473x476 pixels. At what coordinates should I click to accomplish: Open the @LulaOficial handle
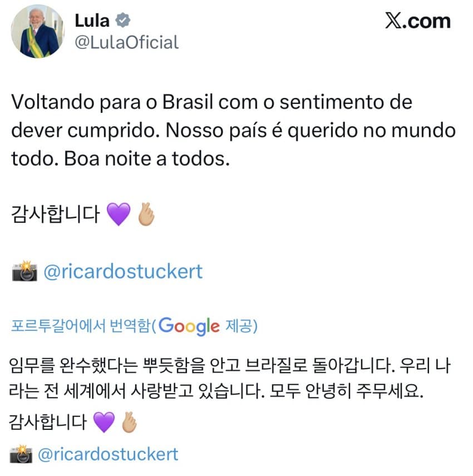pos(126,42)
